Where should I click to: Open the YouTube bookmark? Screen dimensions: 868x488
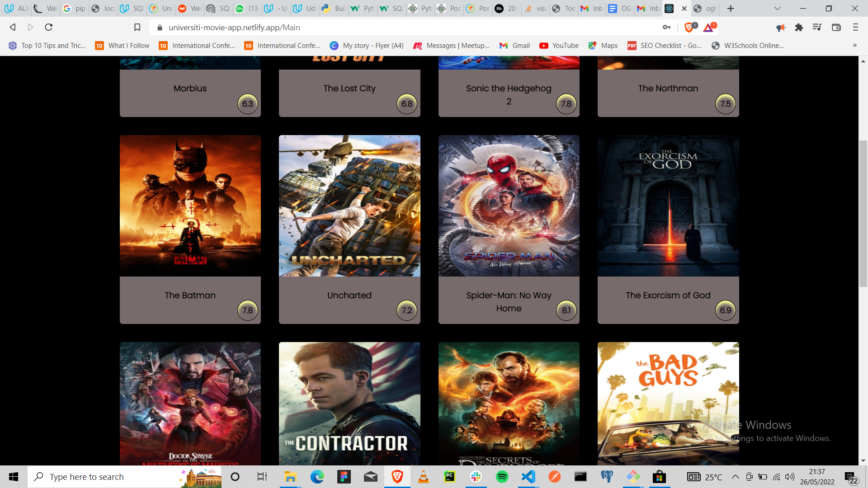tap(559, 45)
